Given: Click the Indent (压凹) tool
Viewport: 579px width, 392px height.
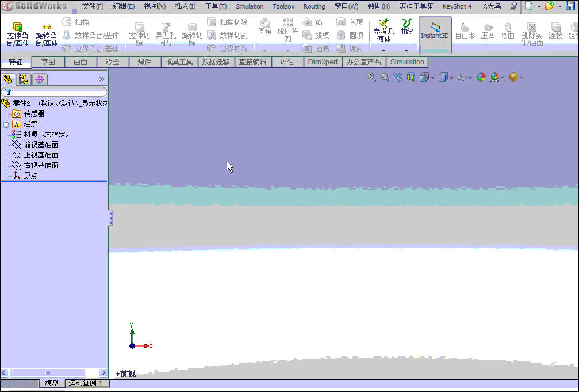Looking at the screenshot, I should [488, 30].
